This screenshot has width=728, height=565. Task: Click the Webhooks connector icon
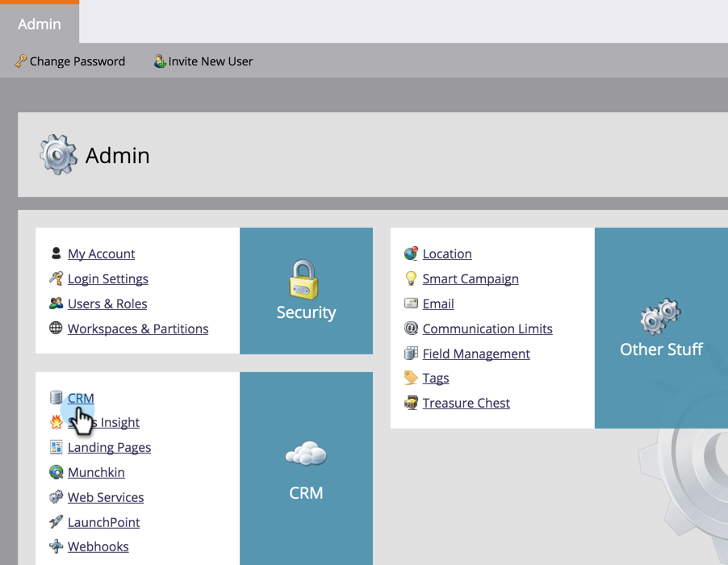[56, 546]
